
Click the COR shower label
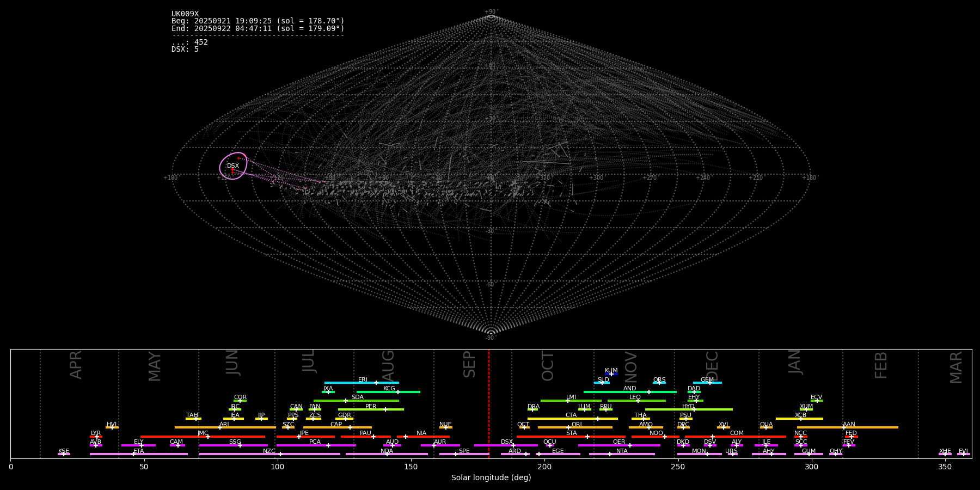[x=240, y=397]
